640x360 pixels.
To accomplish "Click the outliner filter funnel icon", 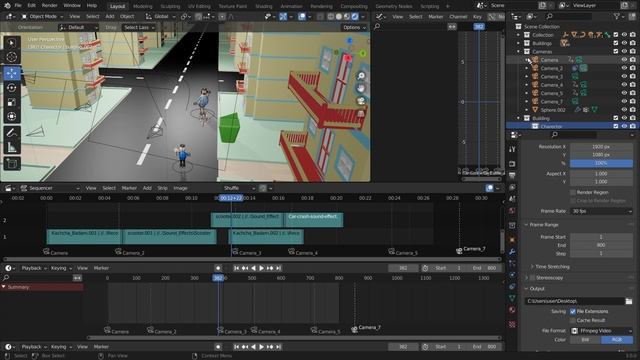I will click(617, 16).
